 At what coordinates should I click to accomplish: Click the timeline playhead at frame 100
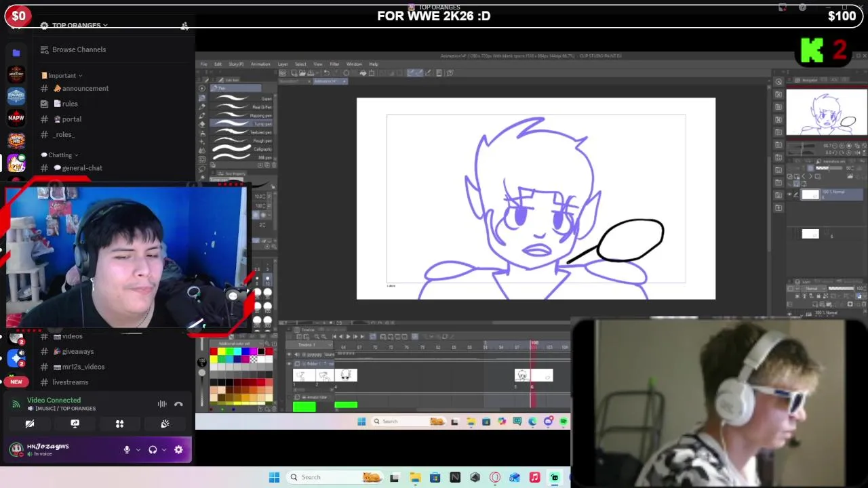point(534,345)
